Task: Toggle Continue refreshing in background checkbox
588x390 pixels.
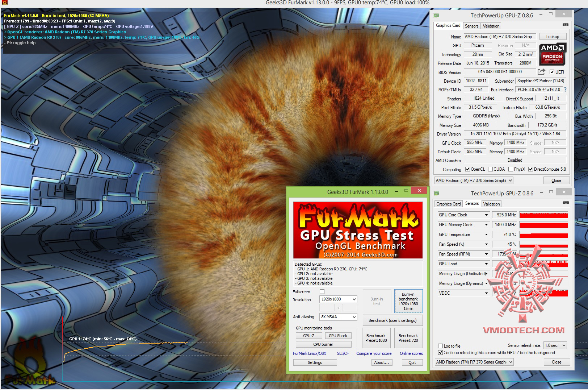Action: (x=440, y=352)
